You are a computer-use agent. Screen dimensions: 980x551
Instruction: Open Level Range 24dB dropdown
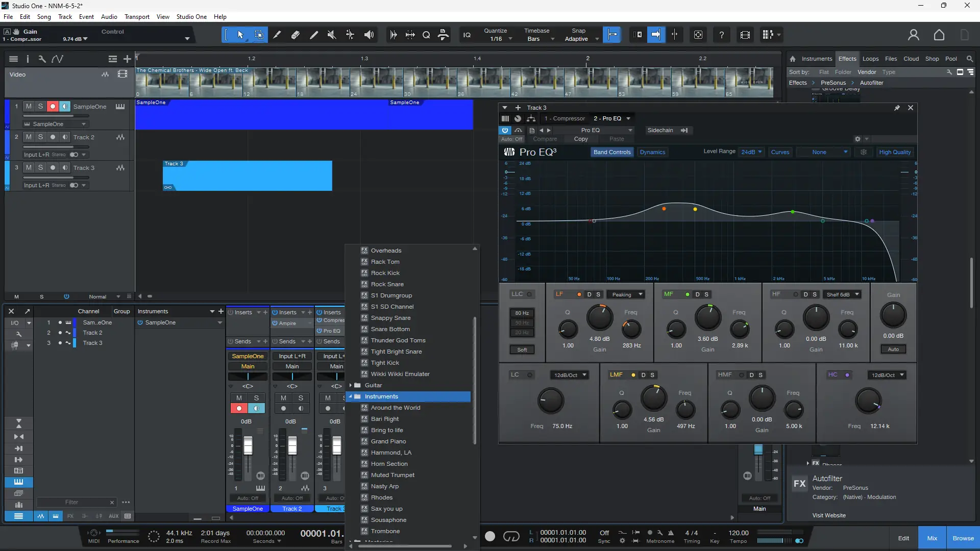751,152
